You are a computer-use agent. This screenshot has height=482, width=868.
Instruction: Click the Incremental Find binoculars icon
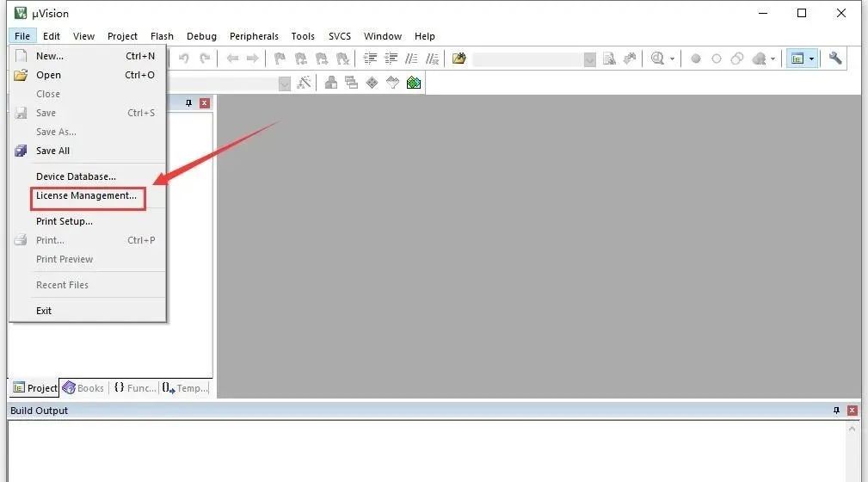tap(630, 59)
